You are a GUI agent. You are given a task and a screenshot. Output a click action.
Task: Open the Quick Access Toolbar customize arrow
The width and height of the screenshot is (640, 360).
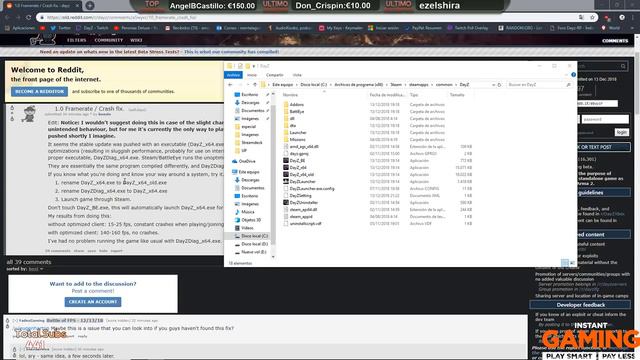coord(253,66)
